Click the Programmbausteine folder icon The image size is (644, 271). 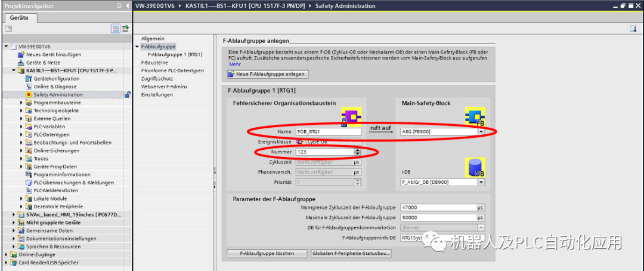[29, 103]
